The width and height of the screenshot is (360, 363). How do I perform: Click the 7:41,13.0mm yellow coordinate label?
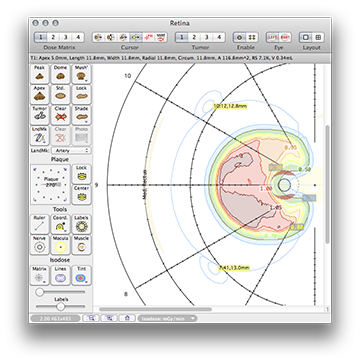[x=235, y=268]
